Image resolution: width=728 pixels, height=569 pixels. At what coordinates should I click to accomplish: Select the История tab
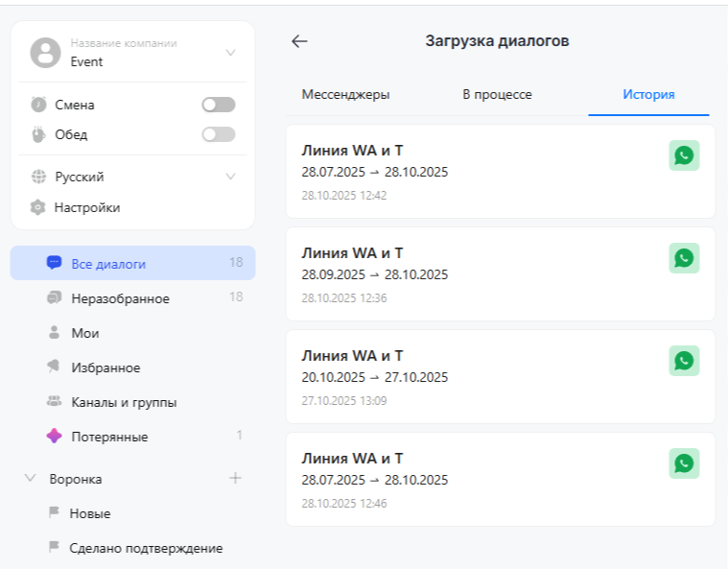648,94
